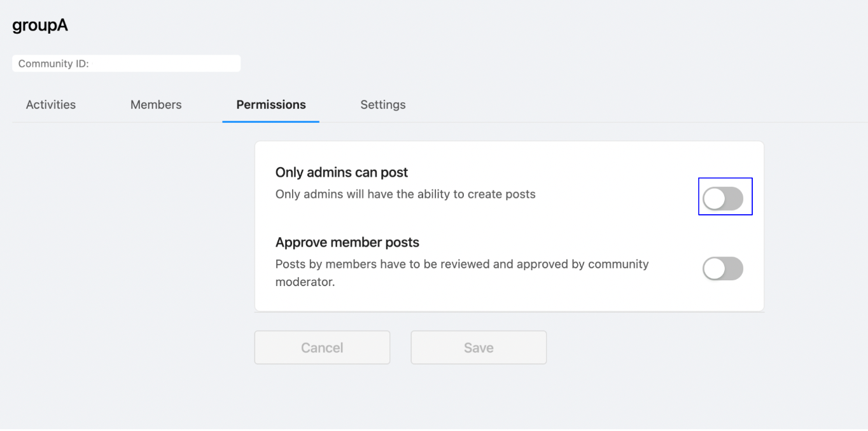
Task: Toggle the Only admins can post switch
Action: click(723, 199)
